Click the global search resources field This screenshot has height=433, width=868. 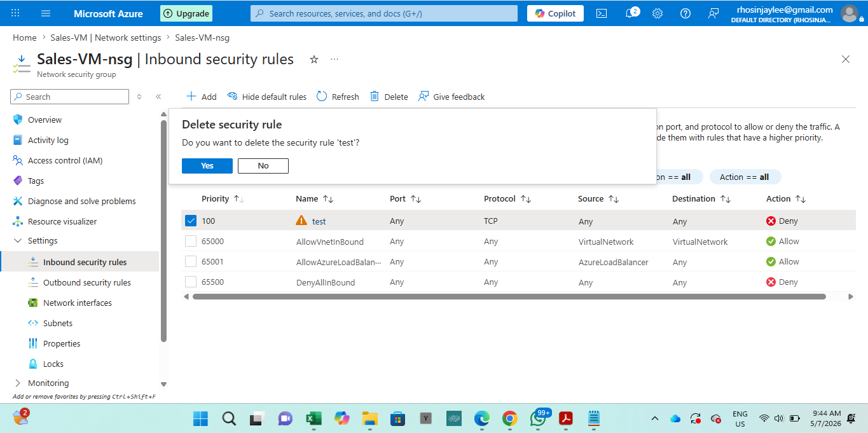click(384, 13)
